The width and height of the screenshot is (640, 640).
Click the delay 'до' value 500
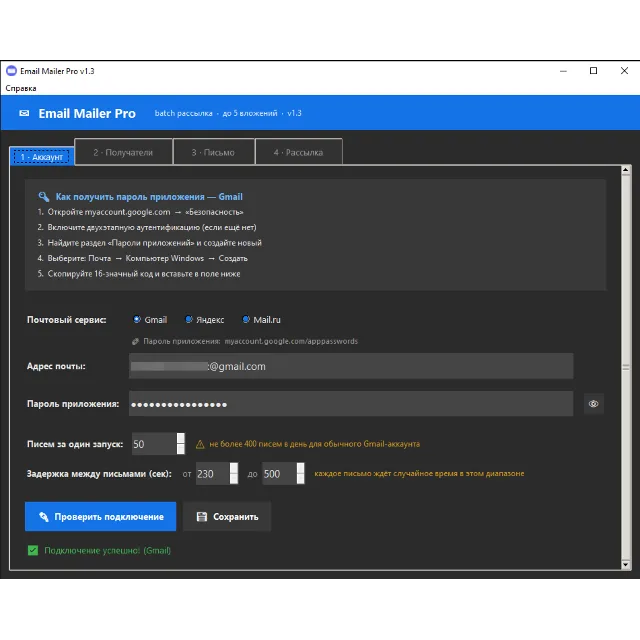click(279, 473)
